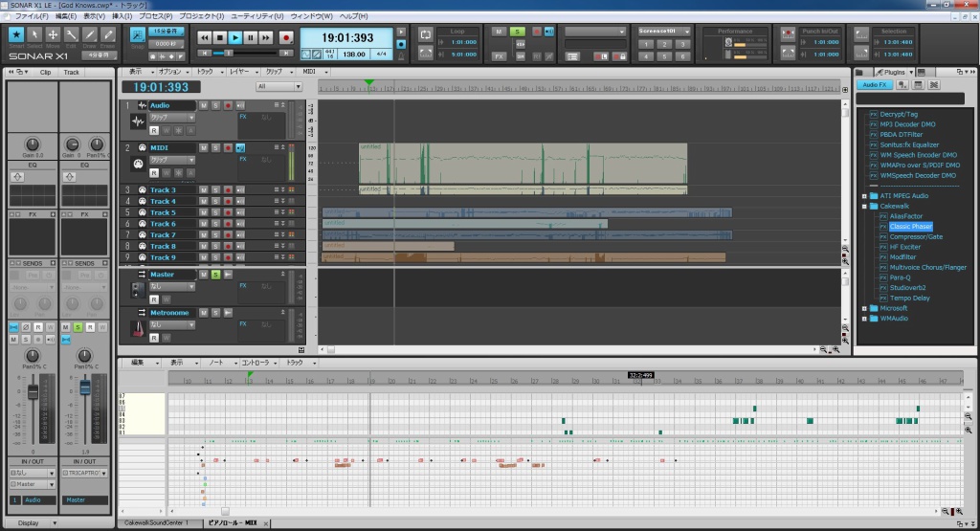Screen dimensions: 980x531
Task: Select the Track 4 name
Action: coord(163,201)
